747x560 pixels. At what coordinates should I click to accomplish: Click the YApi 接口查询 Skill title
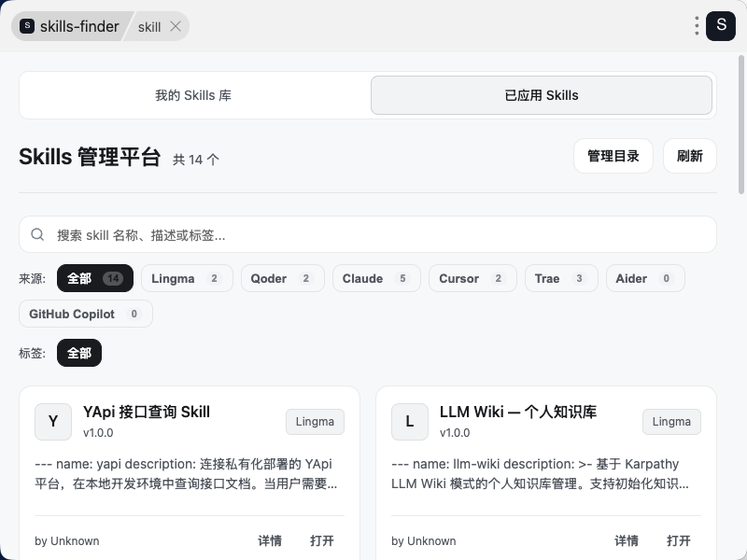pos(147,412)
